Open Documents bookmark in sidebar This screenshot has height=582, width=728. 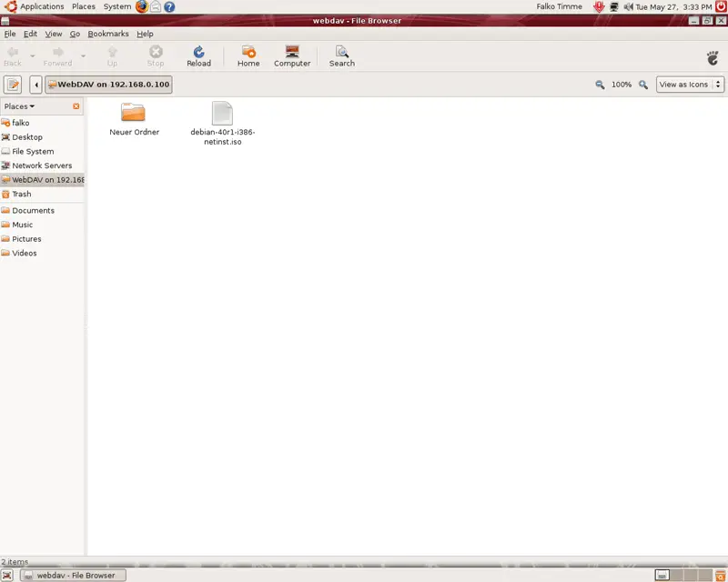coord(42,210)
